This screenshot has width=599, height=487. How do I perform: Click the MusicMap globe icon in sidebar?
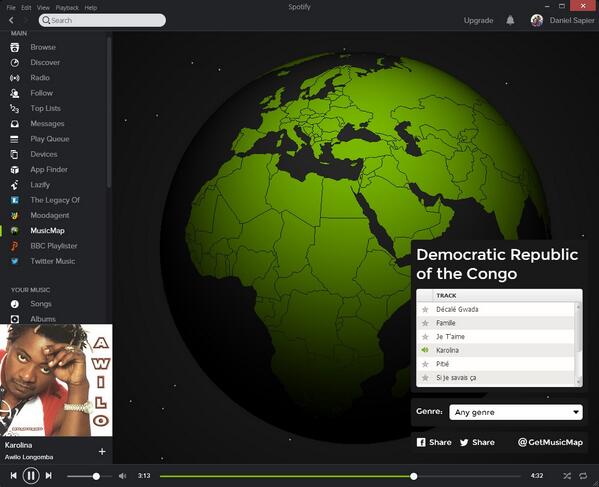[15, 231]
